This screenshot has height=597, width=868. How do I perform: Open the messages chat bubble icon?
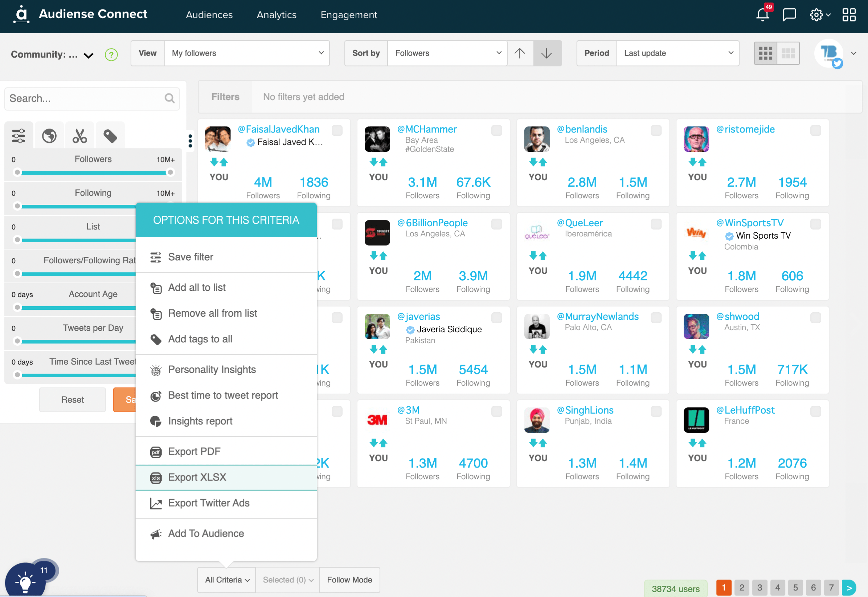(790, 15)
